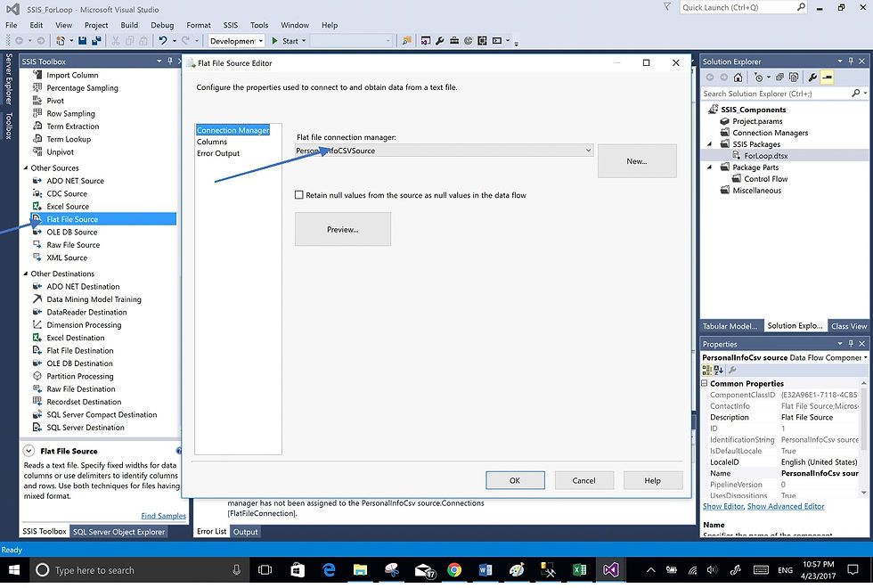The image size is (873, 588).
Task: Open Microsoft Word from the taskbar
Action: pyautogui.click(x=485, y=569)
